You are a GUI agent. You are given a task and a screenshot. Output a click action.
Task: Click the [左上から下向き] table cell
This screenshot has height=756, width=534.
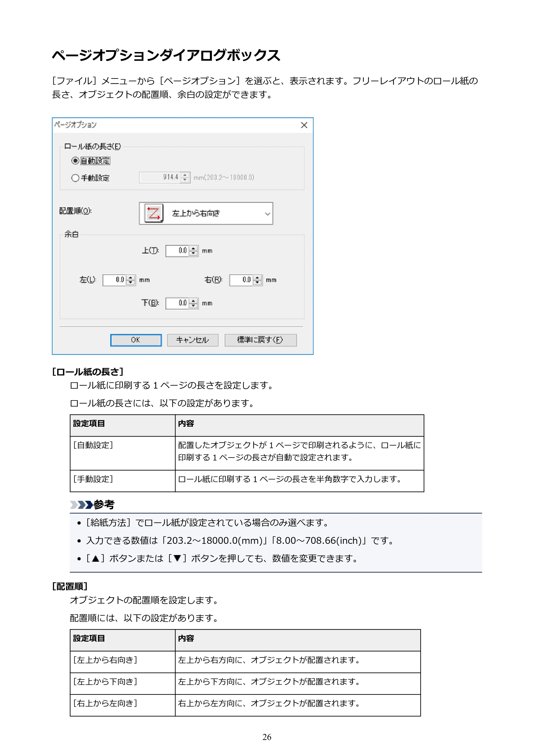122,683
